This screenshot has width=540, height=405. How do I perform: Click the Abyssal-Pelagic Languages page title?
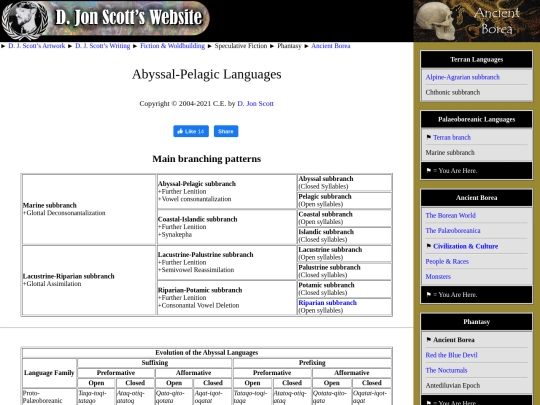[x=207, y=74]
